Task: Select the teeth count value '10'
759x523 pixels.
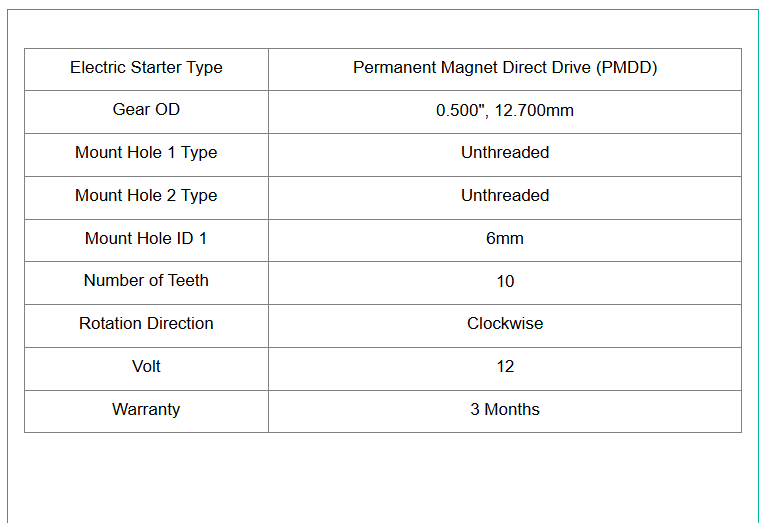Action: click(x=505, y=282)
